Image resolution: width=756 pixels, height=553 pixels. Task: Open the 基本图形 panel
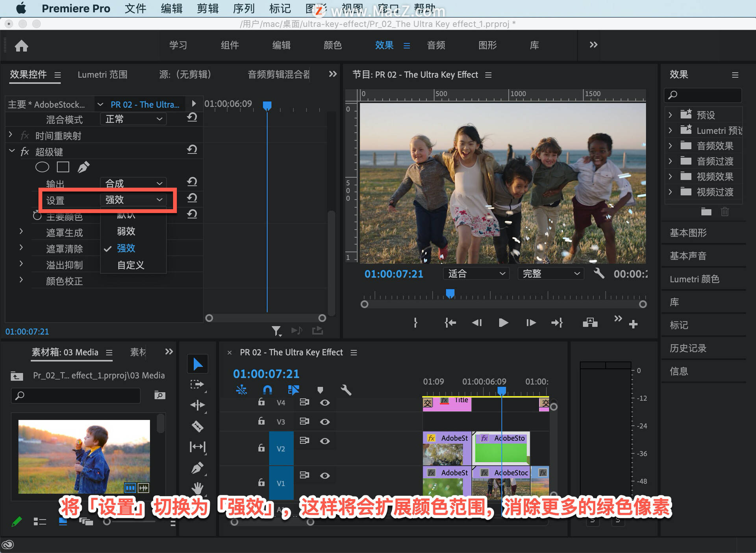tap(688, 233)
